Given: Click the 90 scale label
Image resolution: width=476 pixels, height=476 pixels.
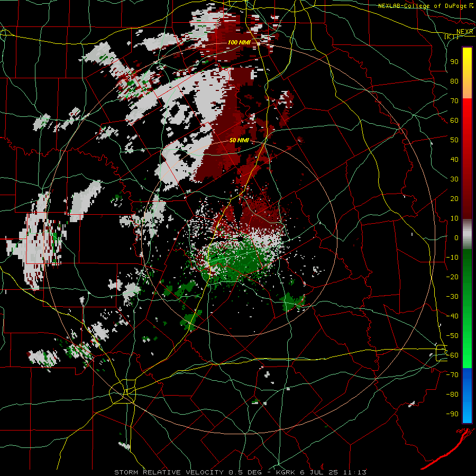Looking at the screenshot, I should [x=454, y=62].
